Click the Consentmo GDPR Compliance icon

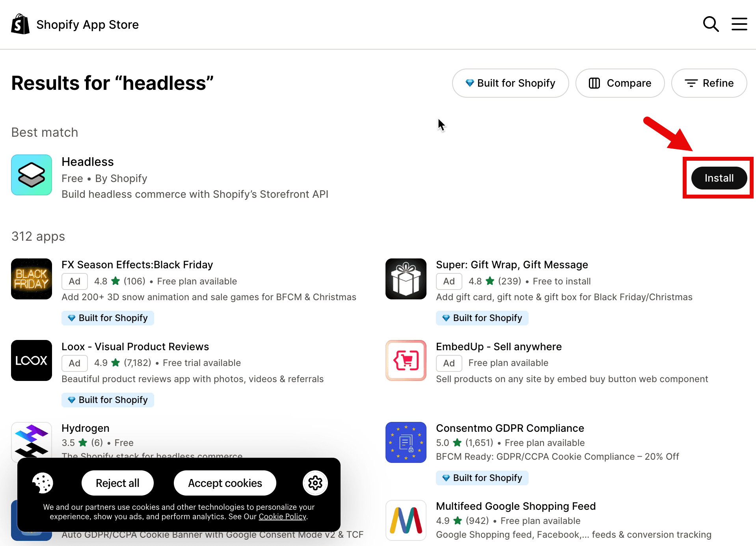coord(406,442)
